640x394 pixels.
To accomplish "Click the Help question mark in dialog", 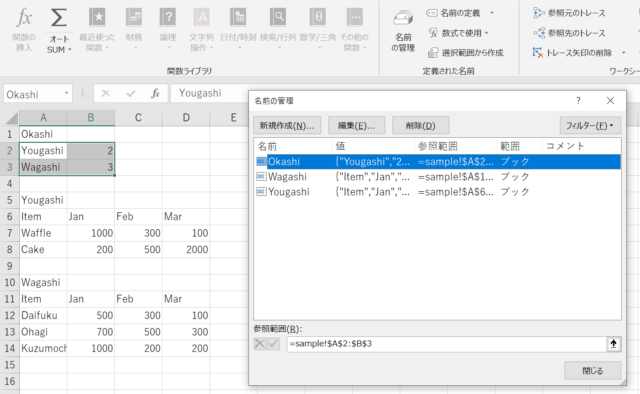I will (578, 100).
